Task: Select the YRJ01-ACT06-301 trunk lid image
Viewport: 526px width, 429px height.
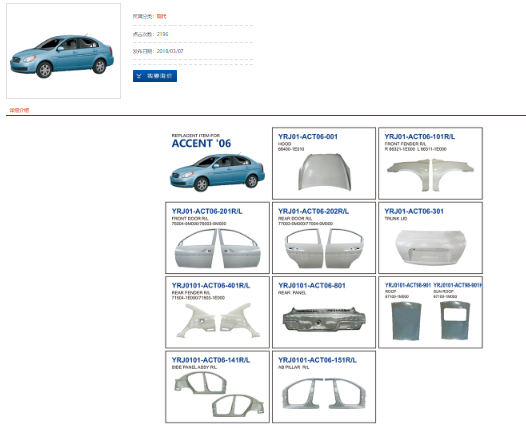Action: [430, 248]
